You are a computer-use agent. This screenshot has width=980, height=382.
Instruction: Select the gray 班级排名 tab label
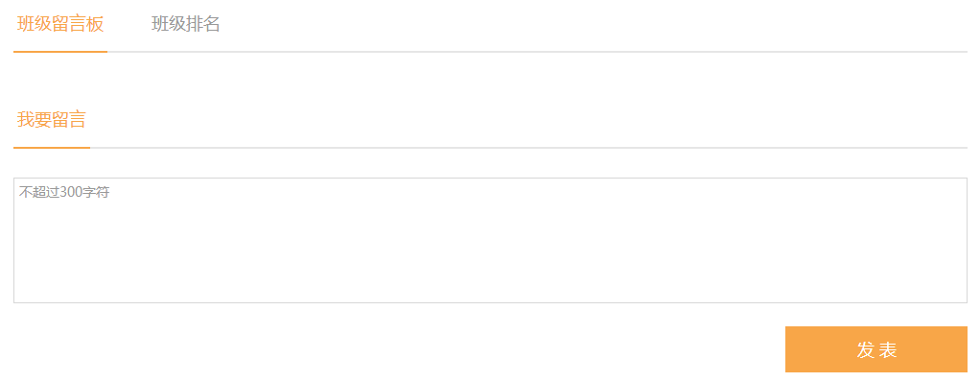(186, 24)
